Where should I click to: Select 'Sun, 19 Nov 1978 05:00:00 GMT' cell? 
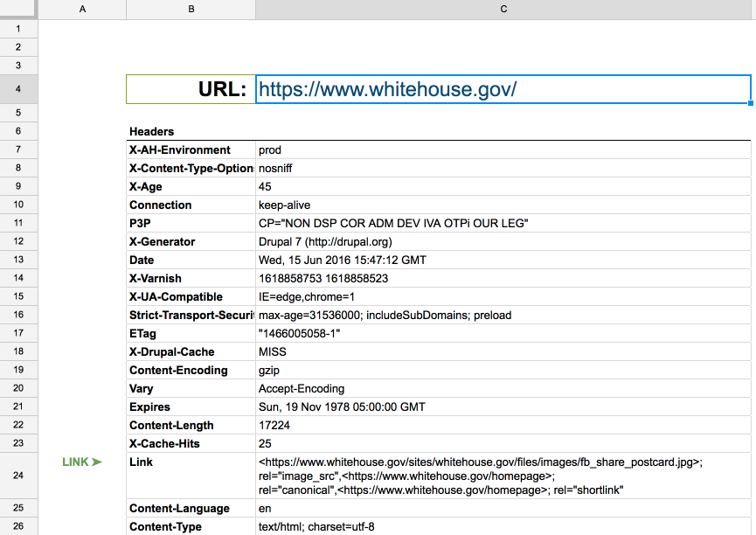tap(503, 406)
